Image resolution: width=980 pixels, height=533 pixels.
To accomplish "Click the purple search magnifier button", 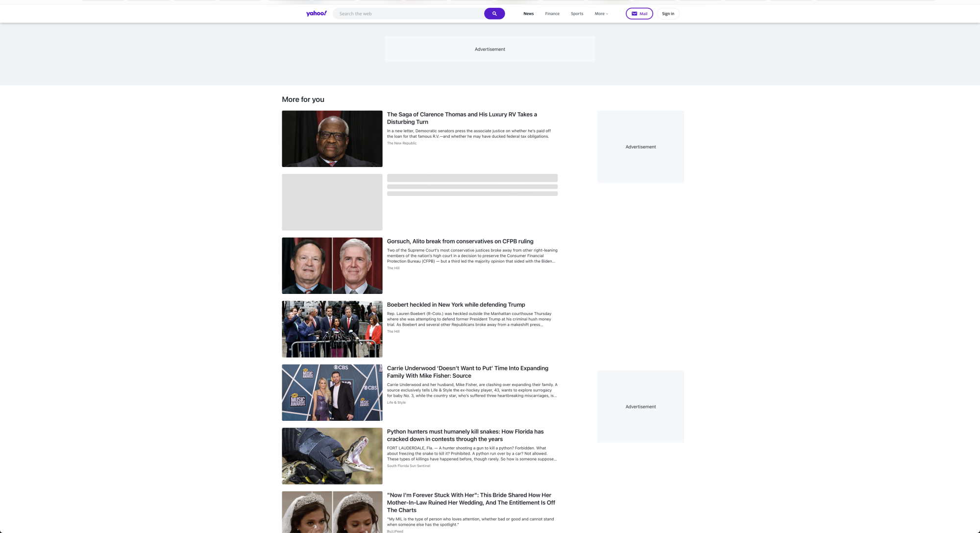I will coord(494,13).
